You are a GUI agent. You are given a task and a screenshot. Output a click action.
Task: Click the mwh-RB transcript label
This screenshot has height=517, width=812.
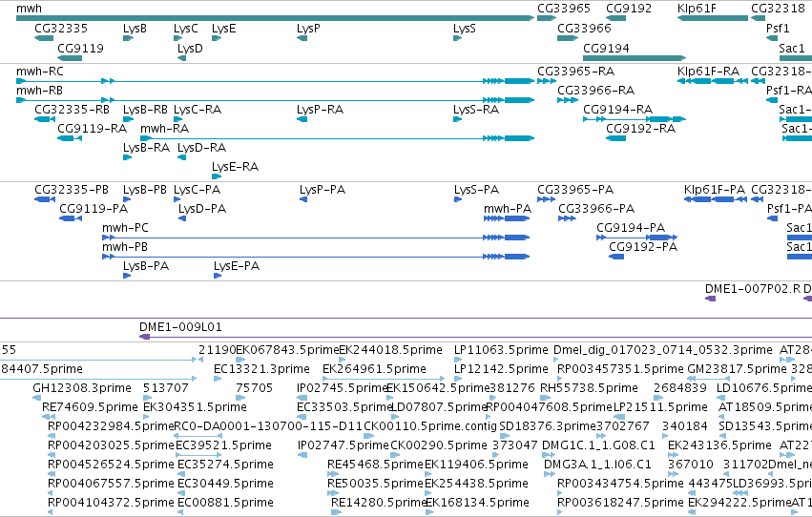(x=39, y=90)
